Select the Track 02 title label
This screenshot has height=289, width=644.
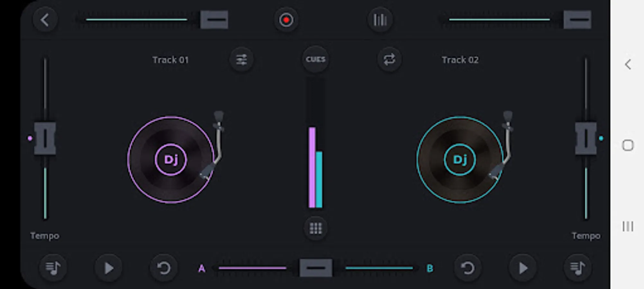[460, 60]
